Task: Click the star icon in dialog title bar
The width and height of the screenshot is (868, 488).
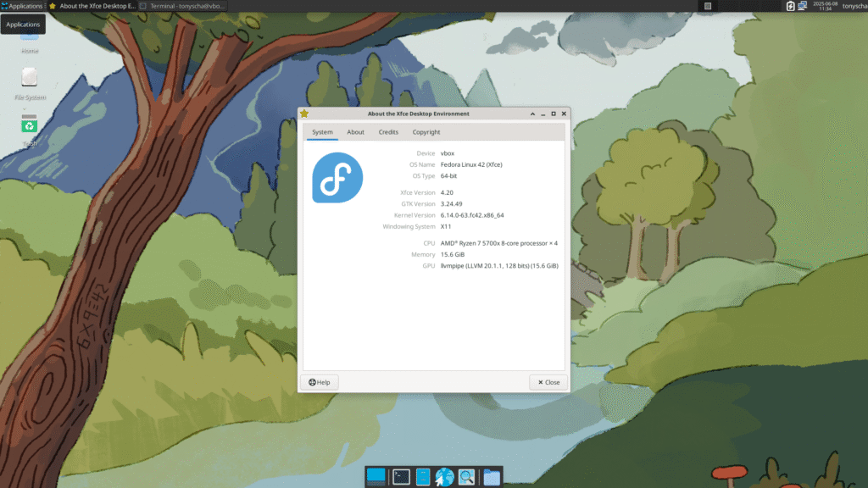Action: [x=304, y=114]
